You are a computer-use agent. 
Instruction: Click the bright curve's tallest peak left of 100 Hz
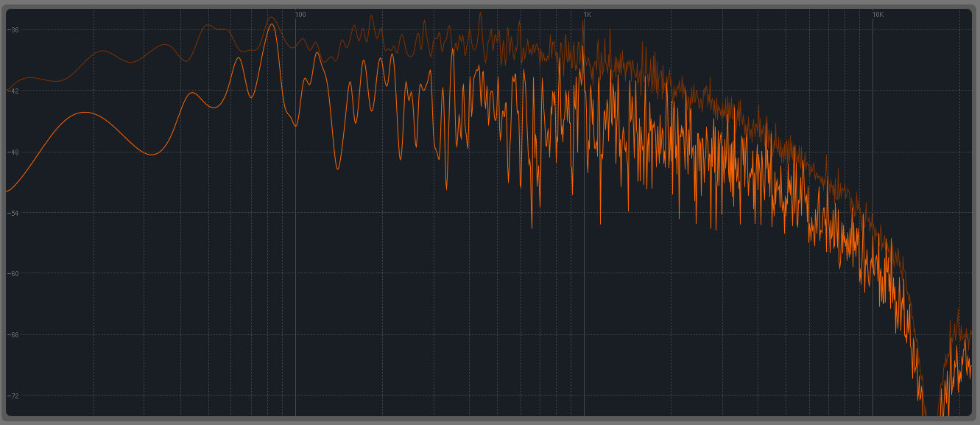pos(272,24)
